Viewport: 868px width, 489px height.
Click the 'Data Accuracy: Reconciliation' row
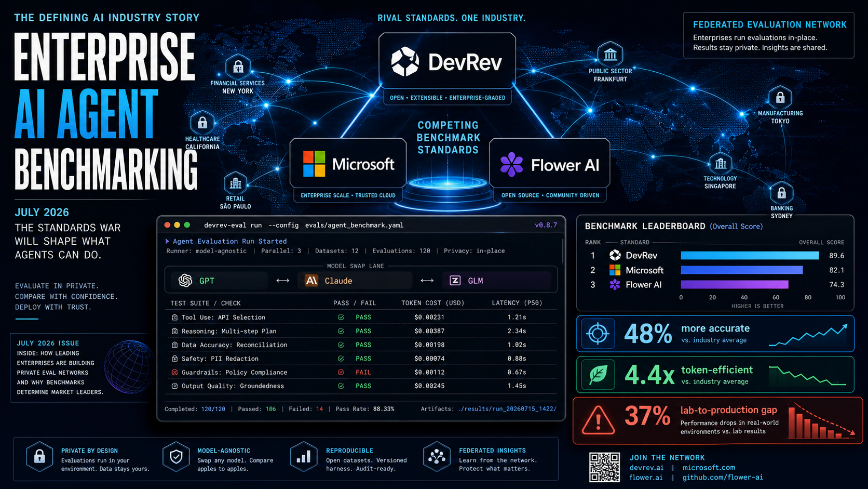click(x=361, y=345)
